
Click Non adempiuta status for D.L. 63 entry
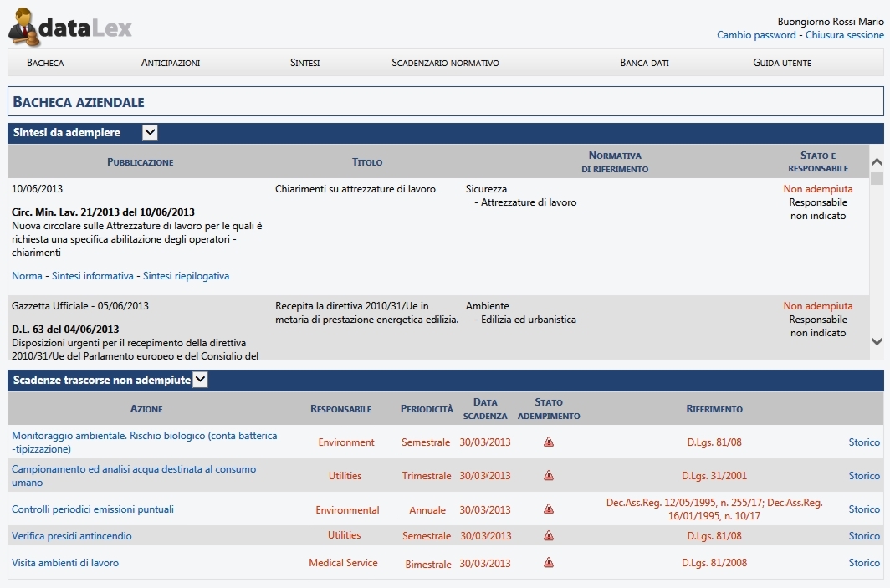coord(818,306)
